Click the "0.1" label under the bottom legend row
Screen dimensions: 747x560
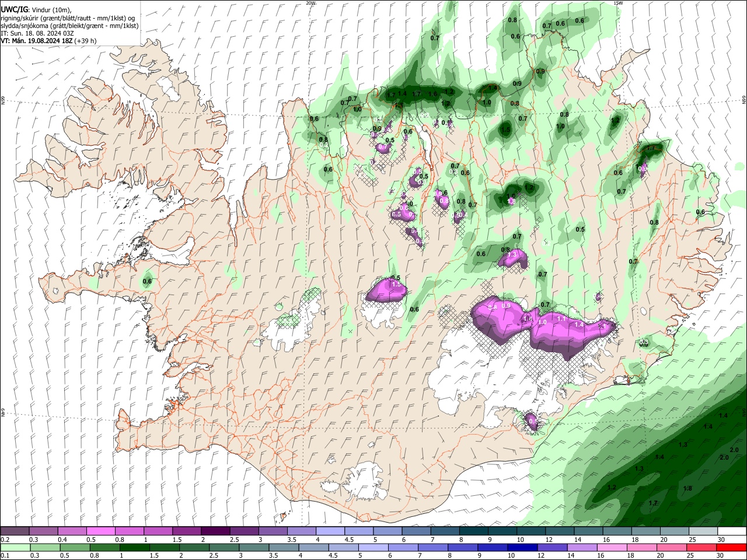(x=5, y=555)
